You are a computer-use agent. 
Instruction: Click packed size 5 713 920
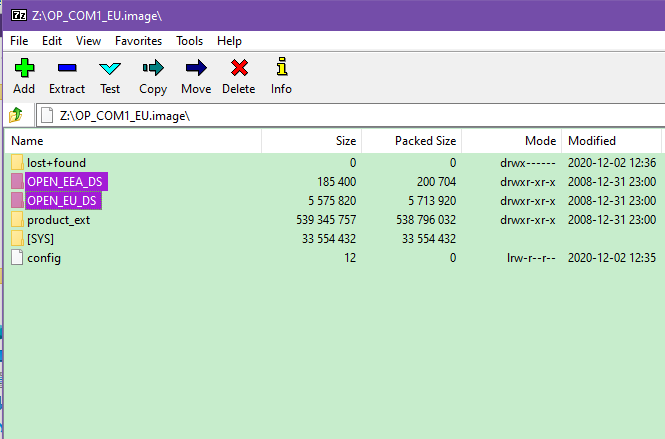(432, 201)
